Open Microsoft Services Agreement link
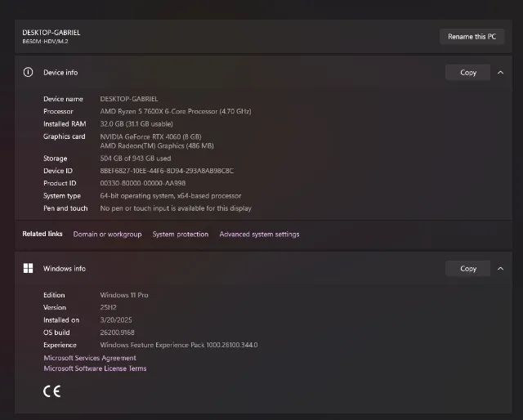The height and width of the screenshot is (420, 523). pos(90,358)
